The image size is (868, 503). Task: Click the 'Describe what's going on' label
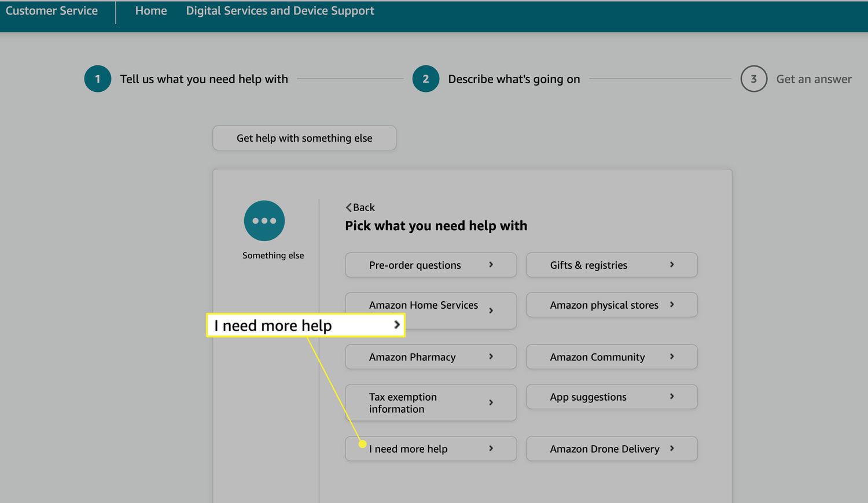coord(514,79)
